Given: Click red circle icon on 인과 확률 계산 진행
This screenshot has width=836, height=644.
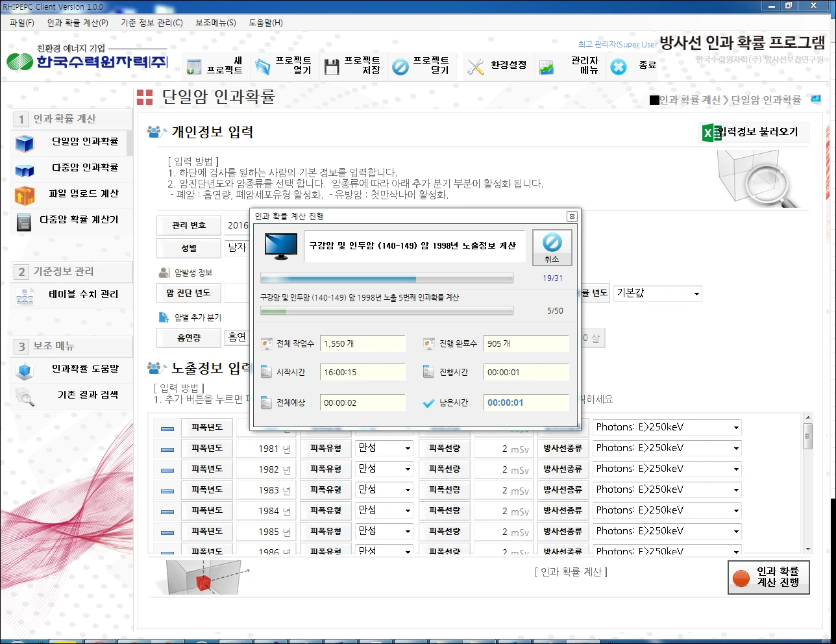Looking at the screenshot, I should tap(741, 577).
